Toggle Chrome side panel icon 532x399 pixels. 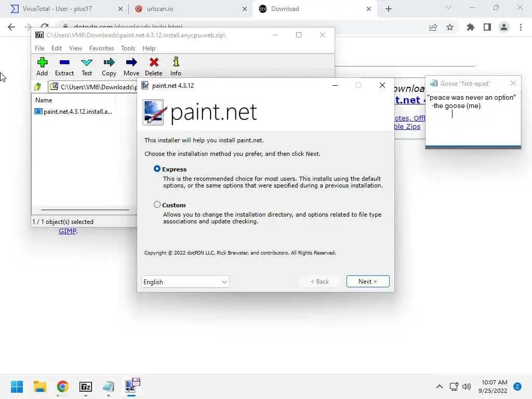click(487, 27)
